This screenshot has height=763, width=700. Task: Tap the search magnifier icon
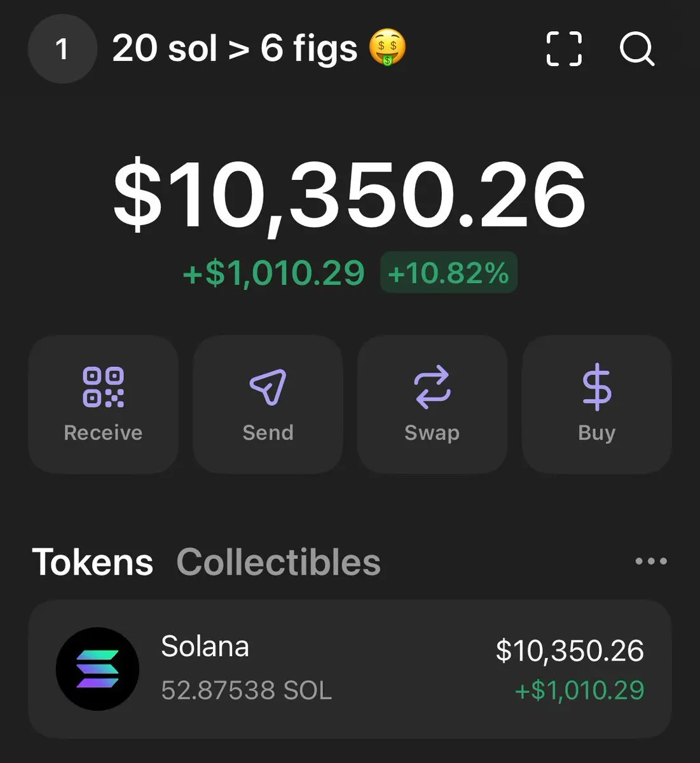(x=637, y=49)
